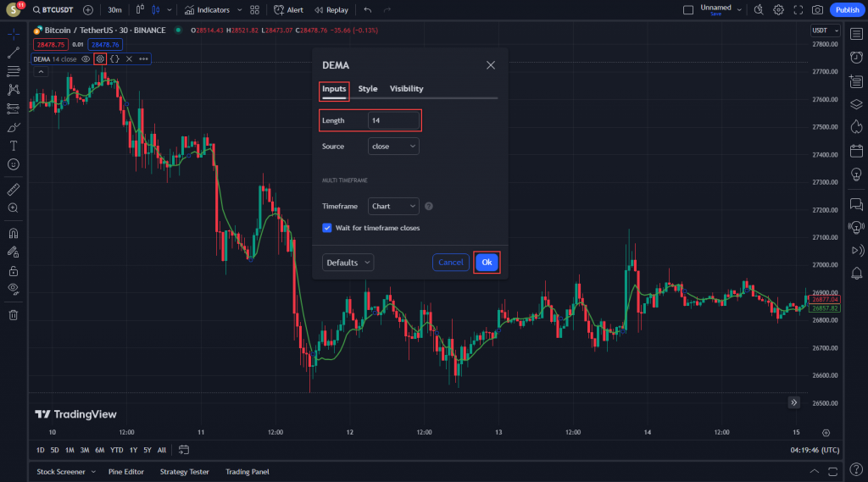This screenshot has width=868, height=482.
Task: Open chart settings gear in top bar
Action: coord(778,10)
